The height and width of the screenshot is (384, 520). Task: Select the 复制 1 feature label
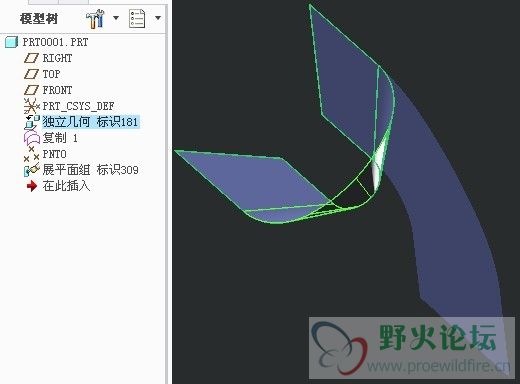click(x=60, y=138)
